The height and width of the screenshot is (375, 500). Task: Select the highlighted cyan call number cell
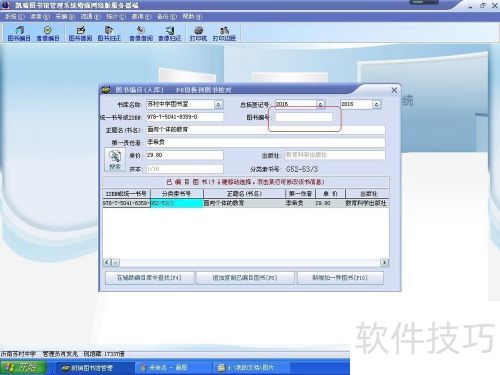tap(177, 203)
